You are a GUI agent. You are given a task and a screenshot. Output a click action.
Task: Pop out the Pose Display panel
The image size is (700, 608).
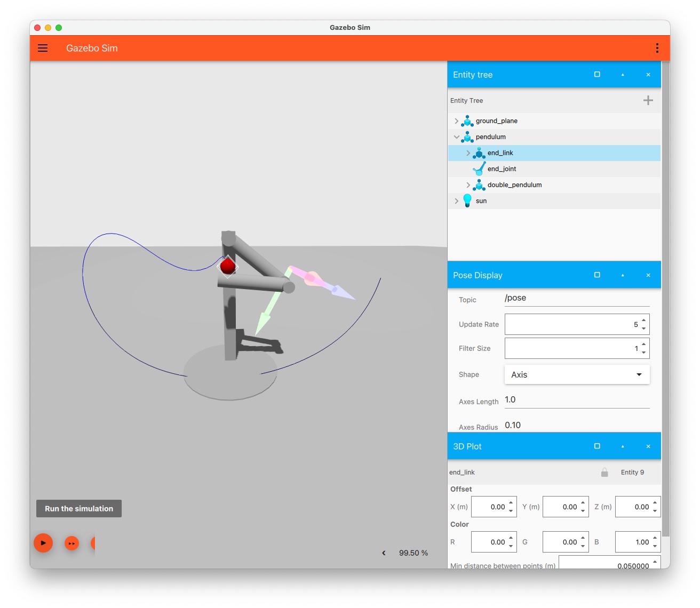(x=596, y=275)
